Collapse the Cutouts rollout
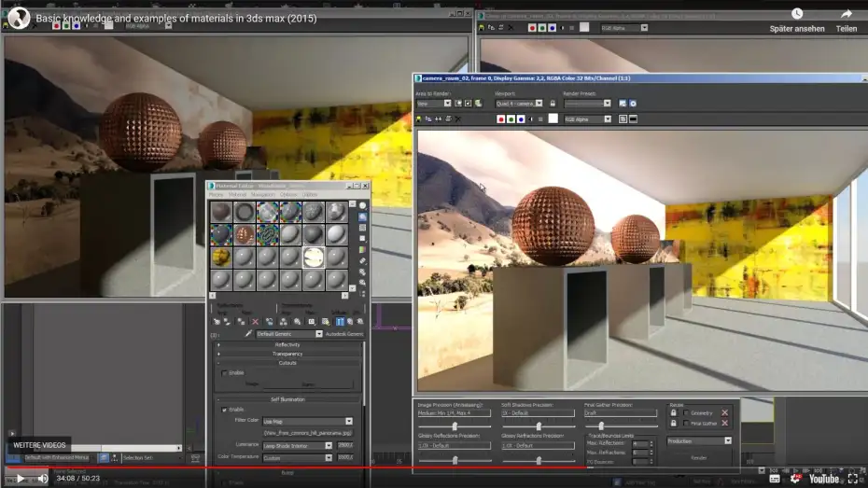868x488 pixels. [x=287, y=363]
